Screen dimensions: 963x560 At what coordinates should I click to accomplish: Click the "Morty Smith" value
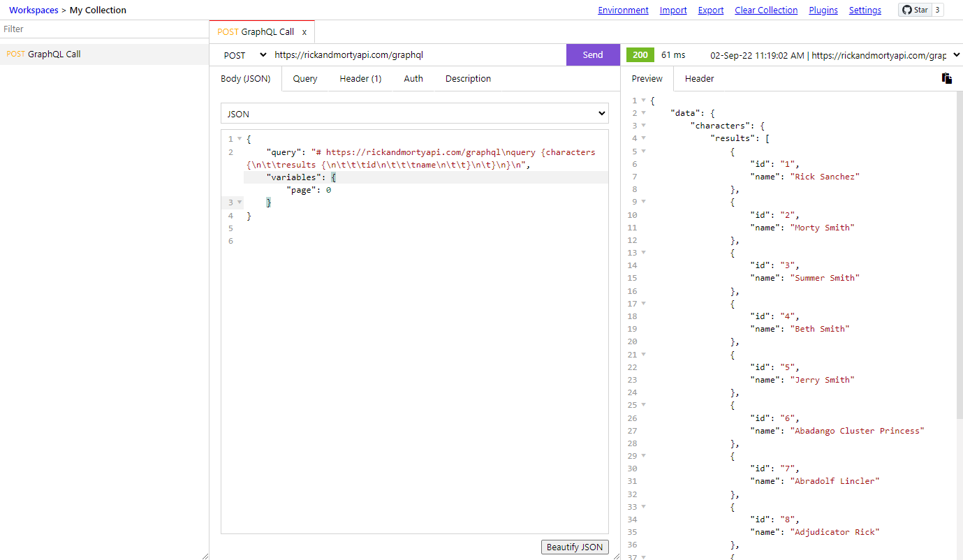(822, 228)
